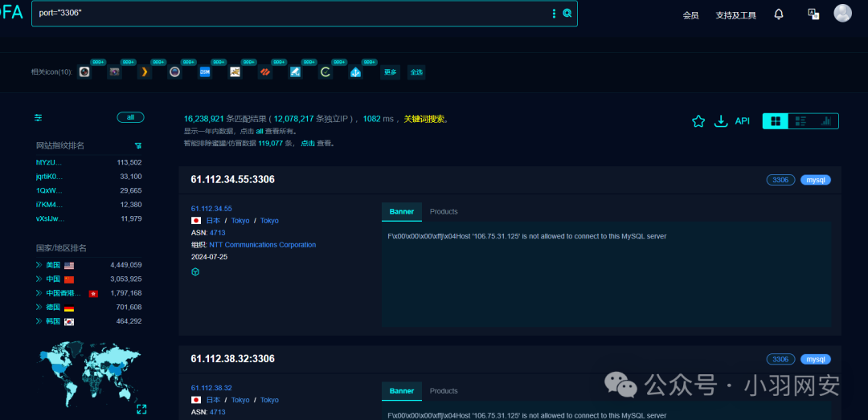Filter by the red diagonal stripes icon

(265, 72)
